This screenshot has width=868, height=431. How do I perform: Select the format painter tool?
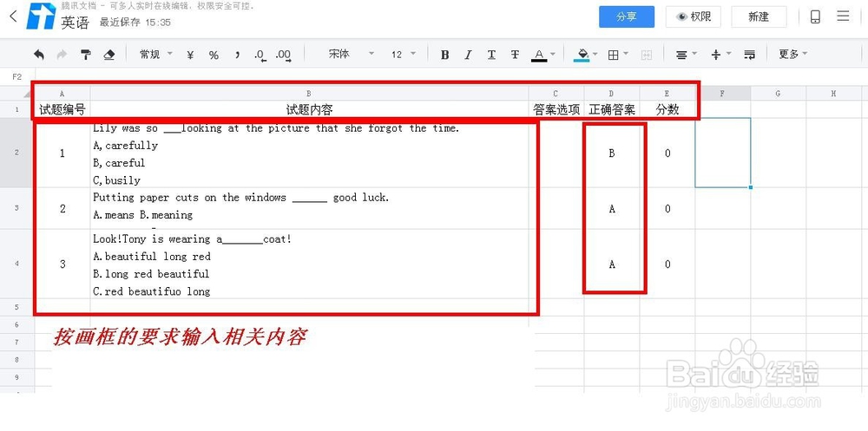86,55
